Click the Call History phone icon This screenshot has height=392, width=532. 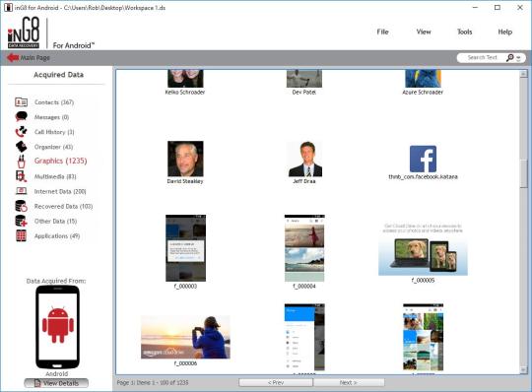point(21,132)
